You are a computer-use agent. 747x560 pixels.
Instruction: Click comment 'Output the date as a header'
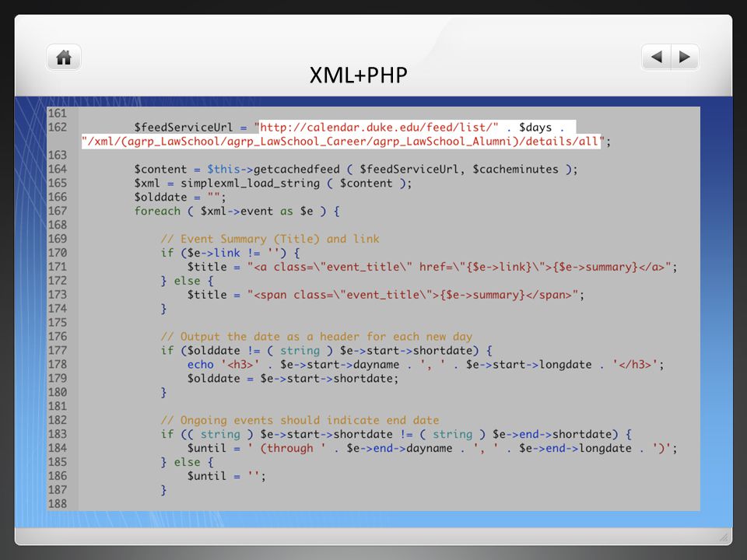click(317, 337)
